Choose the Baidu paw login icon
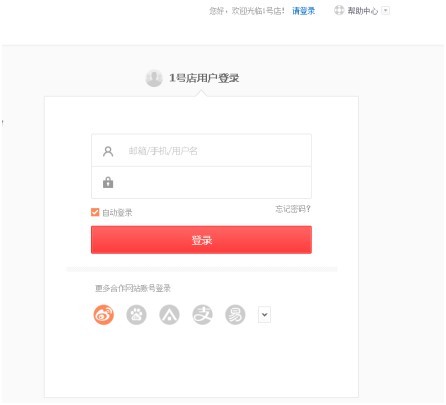The width and height of the screenshot is (446, 405). (x=136, y=314)
